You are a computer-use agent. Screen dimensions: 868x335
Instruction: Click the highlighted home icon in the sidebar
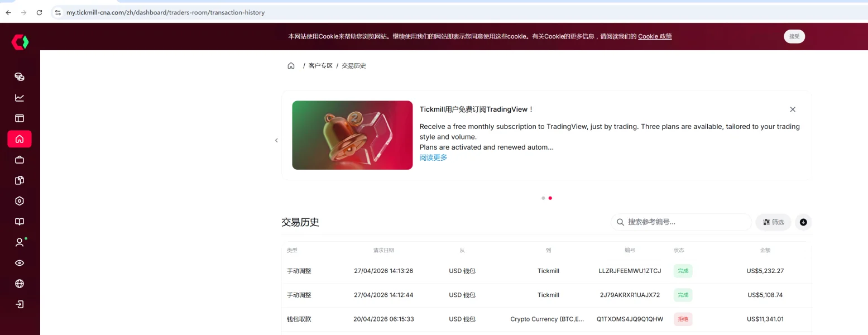pos(20,139)
